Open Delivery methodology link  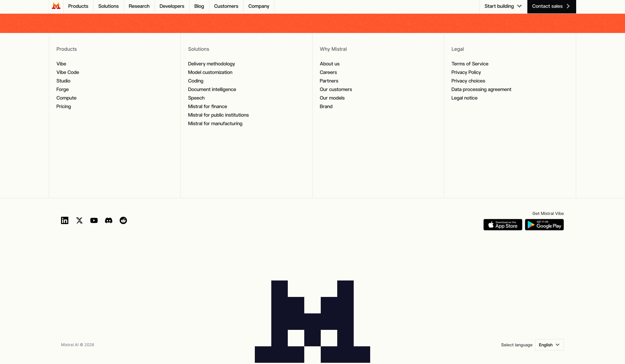coord(211,64)
